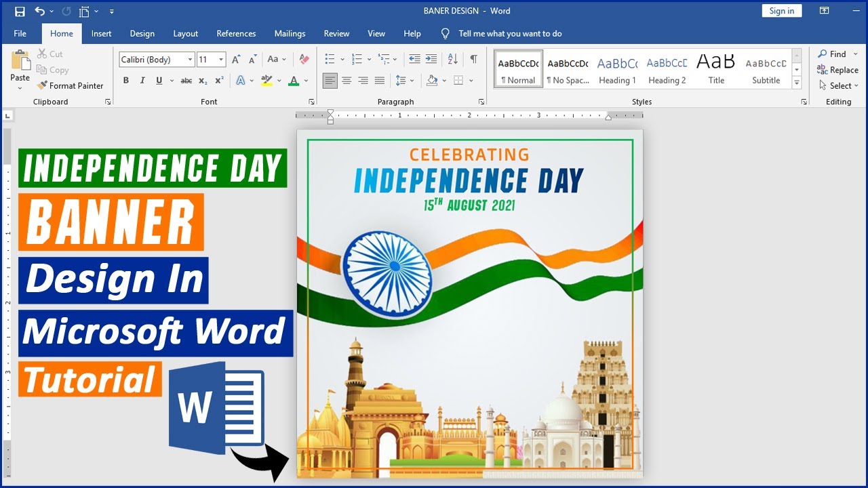Sort the selected text alphabetically

pos(453,59)
